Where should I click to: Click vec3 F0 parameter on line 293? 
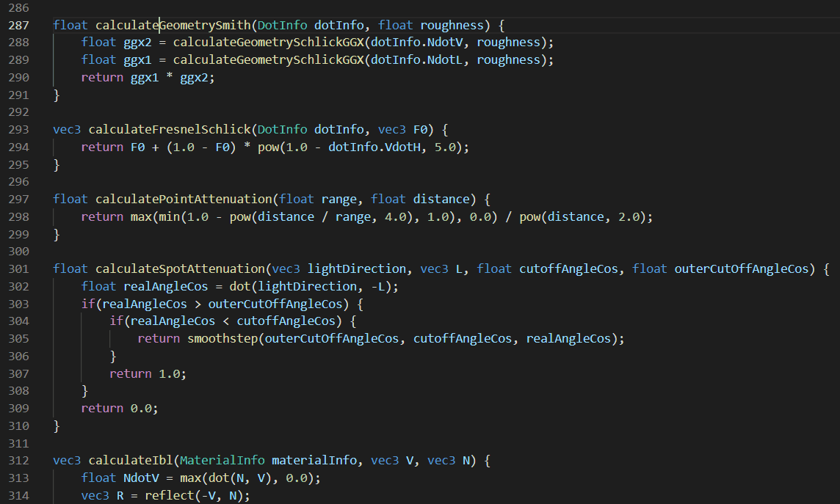(403, 129)
